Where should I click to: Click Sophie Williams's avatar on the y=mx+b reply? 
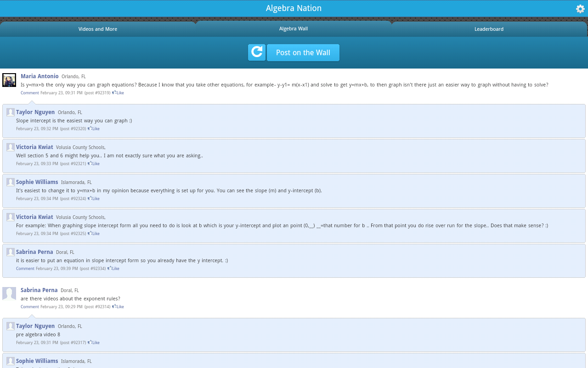pos(11,182)
